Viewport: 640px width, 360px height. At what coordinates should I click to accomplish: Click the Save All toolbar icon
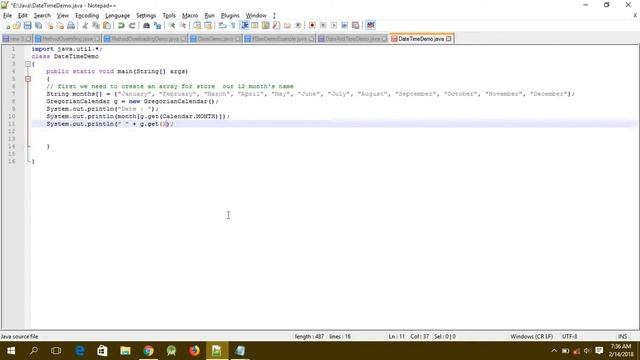click(38, 25)
